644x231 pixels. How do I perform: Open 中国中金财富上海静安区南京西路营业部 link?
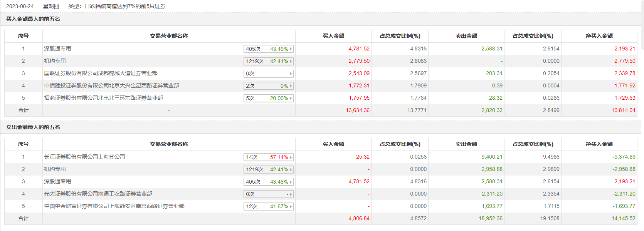pyautogui.click(x=114, y=206)
